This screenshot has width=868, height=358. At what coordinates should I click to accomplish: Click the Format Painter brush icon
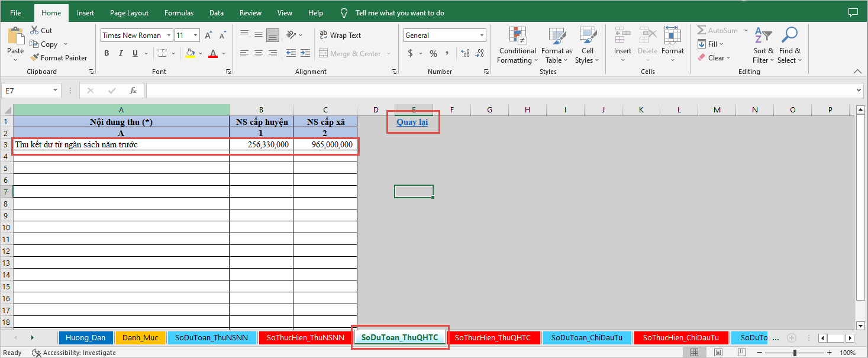click(x=34, y=58)
